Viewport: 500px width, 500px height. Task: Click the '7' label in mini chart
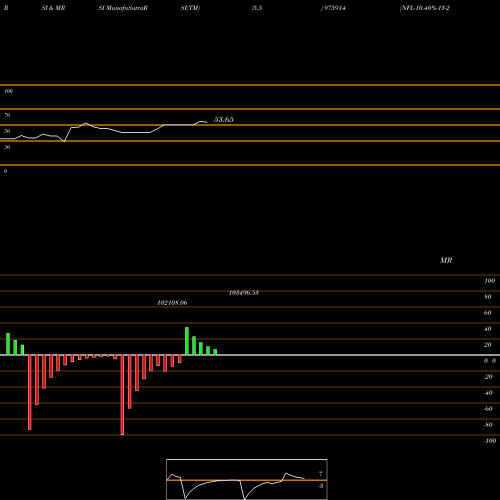pyautogui.click(x=321, y=473)
